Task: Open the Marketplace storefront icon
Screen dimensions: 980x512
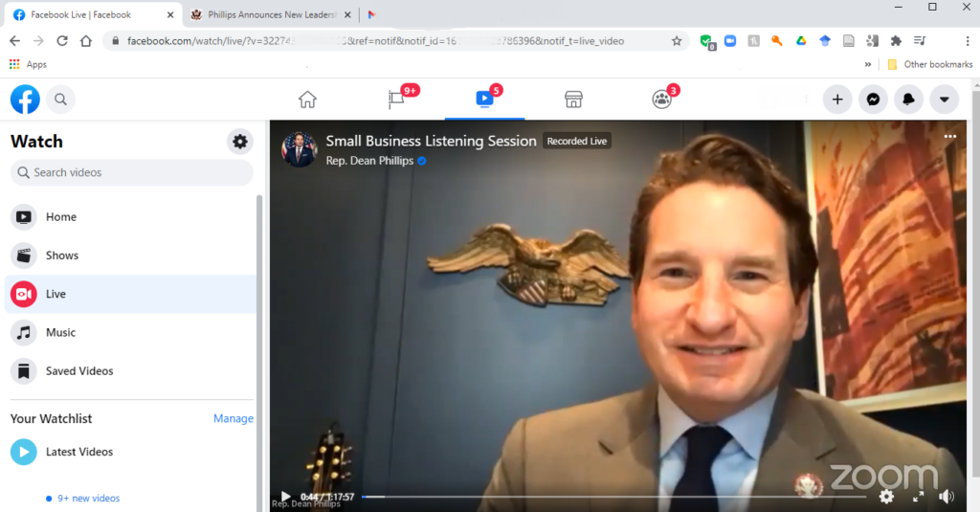Action: pos(573,100)
